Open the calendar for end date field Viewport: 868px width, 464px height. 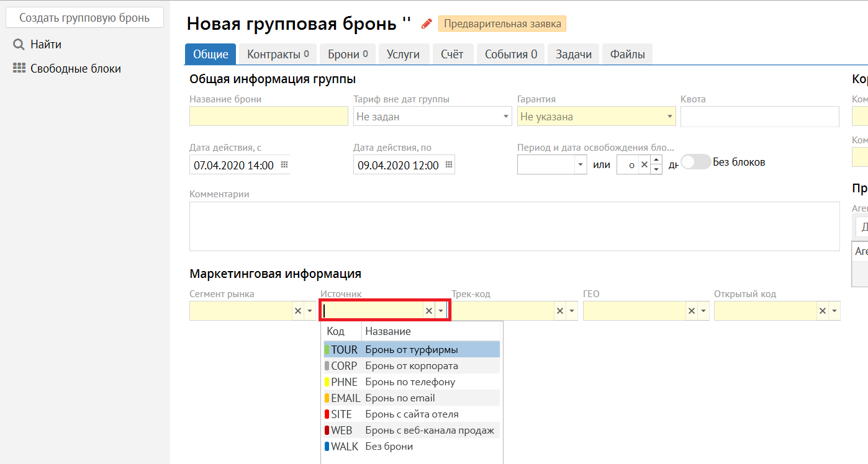pos(449,165)
